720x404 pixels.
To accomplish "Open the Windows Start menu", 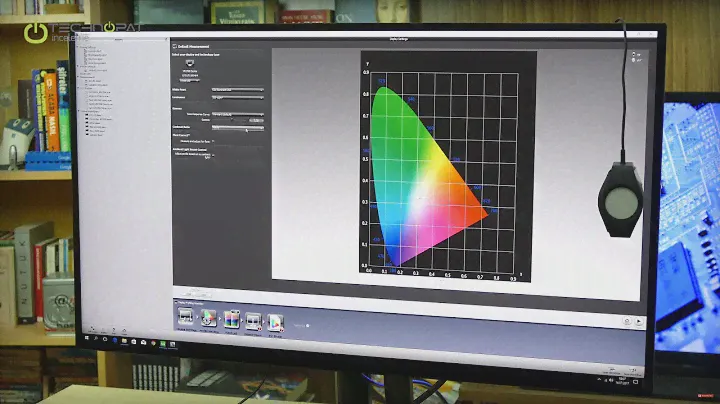I will pos(91,341).
